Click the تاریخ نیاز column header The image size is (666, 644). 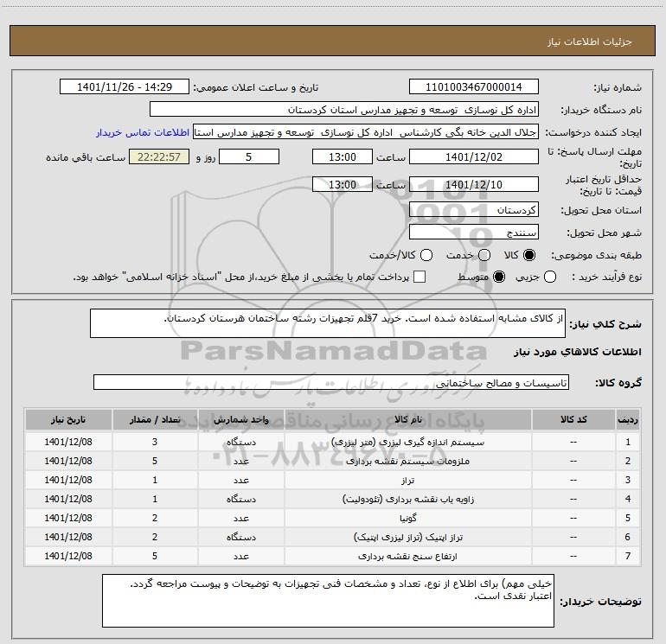[68, 420]
